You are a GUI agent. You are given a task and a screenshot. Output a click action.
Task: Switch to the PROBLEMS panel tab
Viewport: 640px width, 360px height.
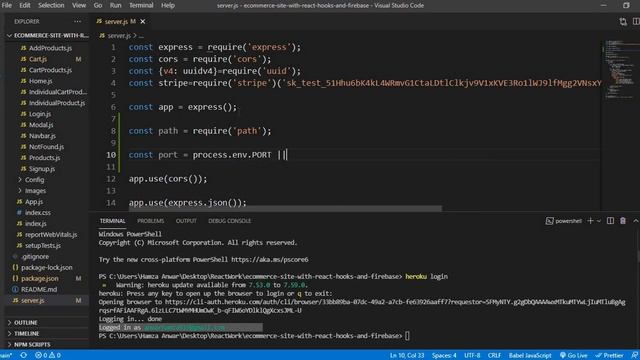click(150, 221)
